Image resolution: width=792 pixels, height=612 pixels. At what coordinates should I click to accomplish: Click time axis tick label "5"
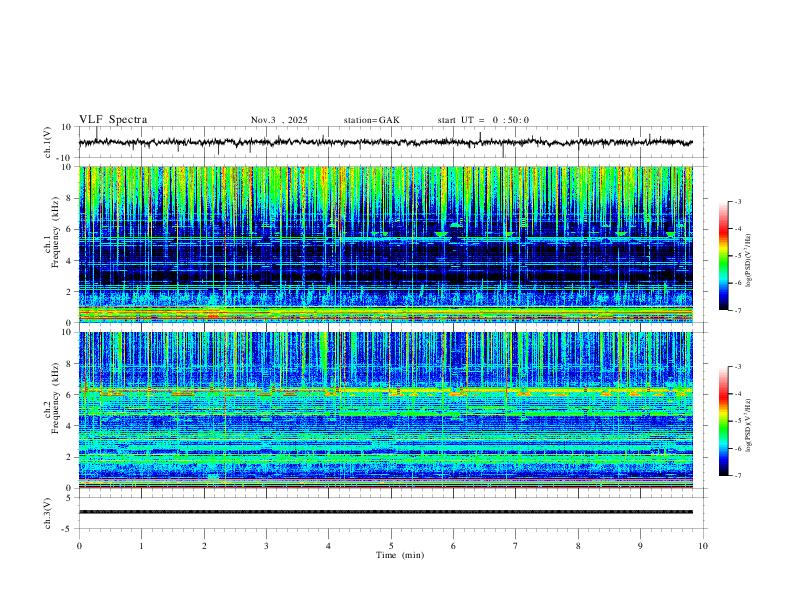pos(391,546)
